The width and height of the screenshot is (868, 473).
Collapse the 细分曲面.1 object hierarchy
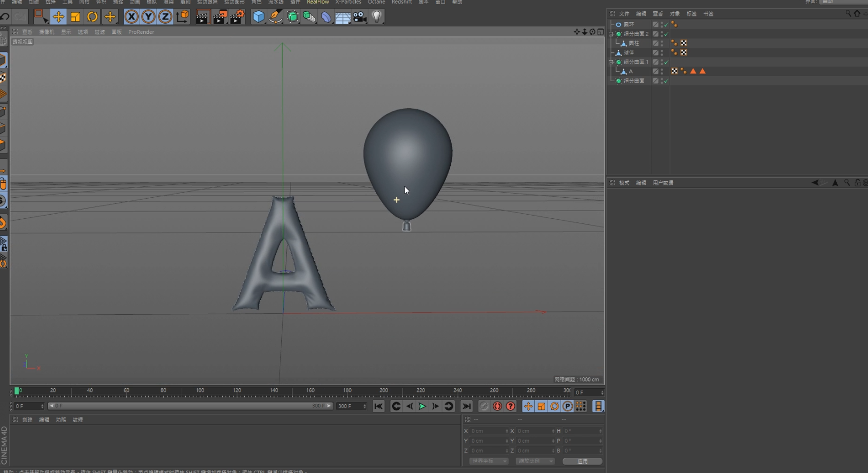click(611, 62)
